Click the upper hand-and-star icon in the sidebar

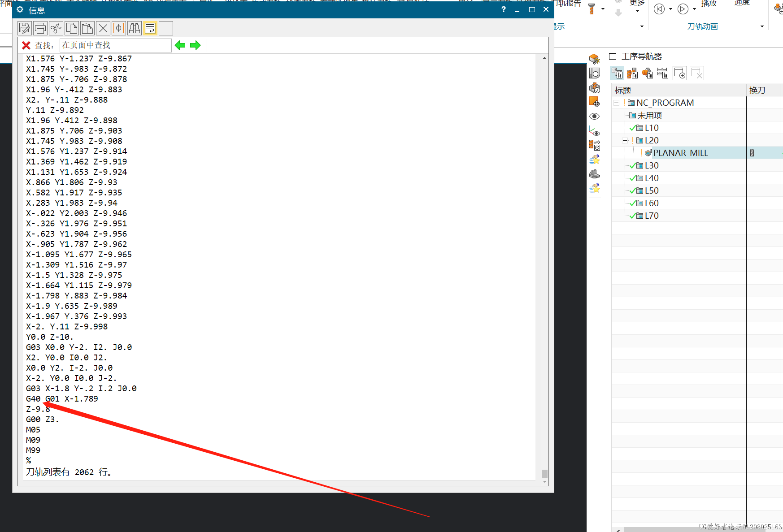pos(595,160)
